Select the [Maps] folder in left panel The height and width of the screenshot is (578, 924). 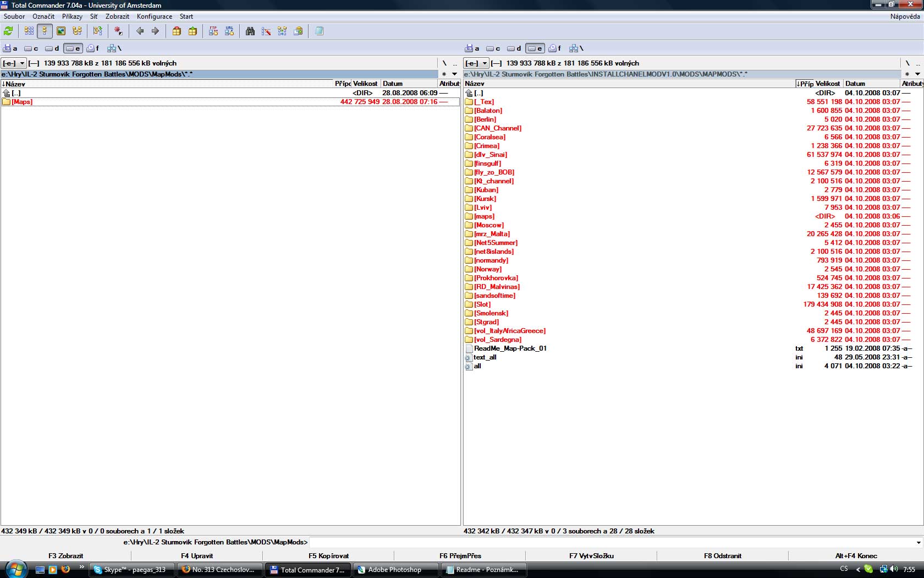(x=230, y=102)
